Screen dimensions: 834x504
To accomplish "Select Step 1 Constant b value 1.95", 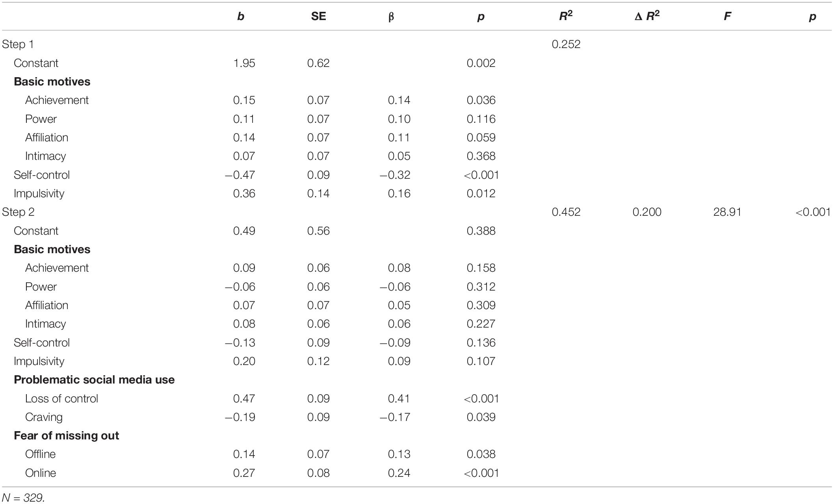I will (x=244, y=63).
